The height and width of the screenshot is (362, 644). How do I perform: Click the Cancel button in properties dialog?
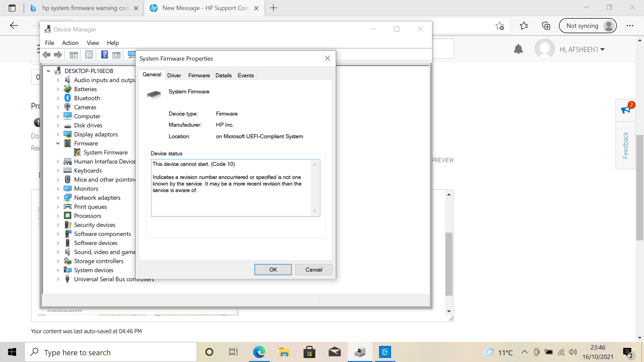click(x=314, y=269)
